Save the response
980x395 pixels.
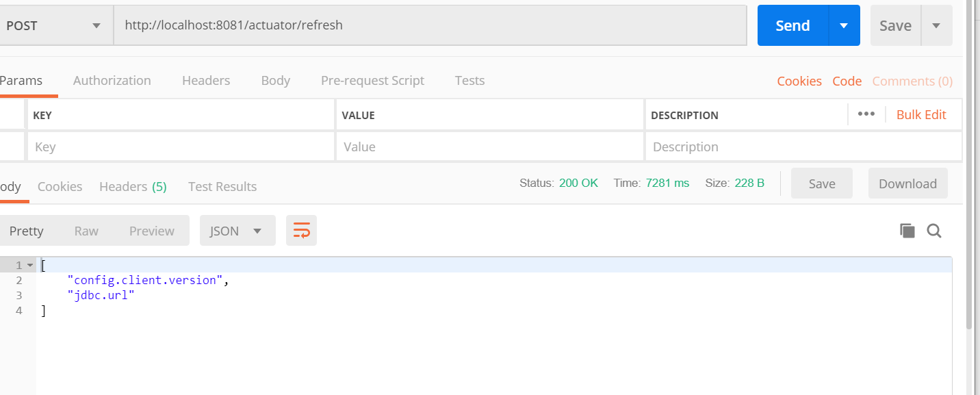(822, 183)
